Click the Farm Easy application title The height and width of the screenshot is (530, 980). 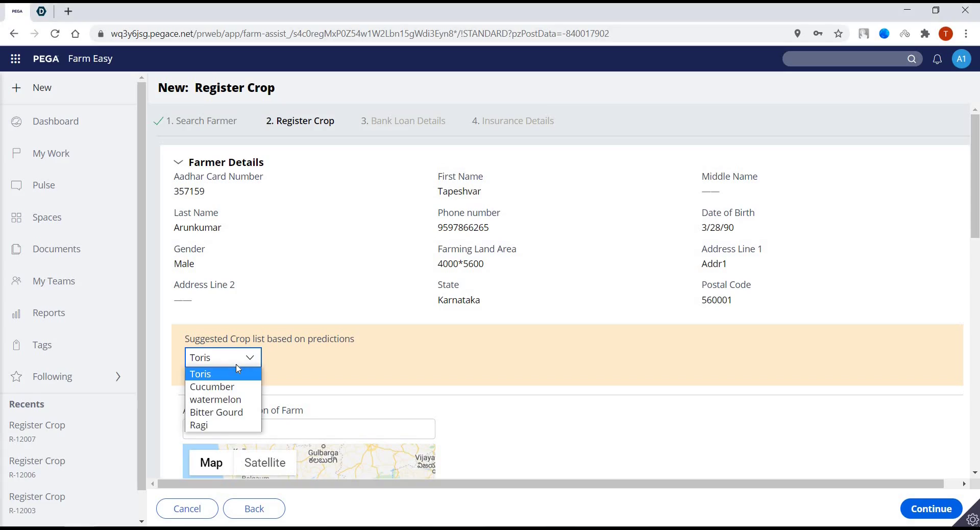(90, 59)
